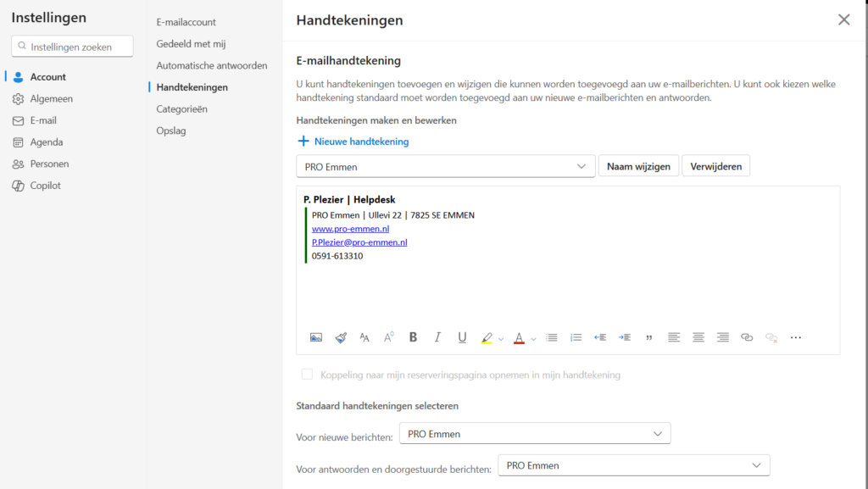Click Nieuwe handtekening to add a signature
Viewport: 868px width, 489px height.
[353, 142]
